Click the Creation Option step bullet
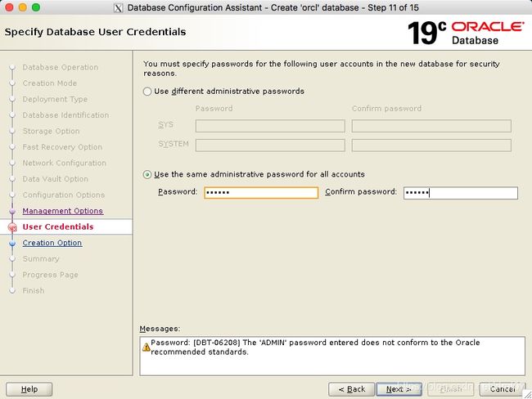Screen dimensions: 532x399 12,243
